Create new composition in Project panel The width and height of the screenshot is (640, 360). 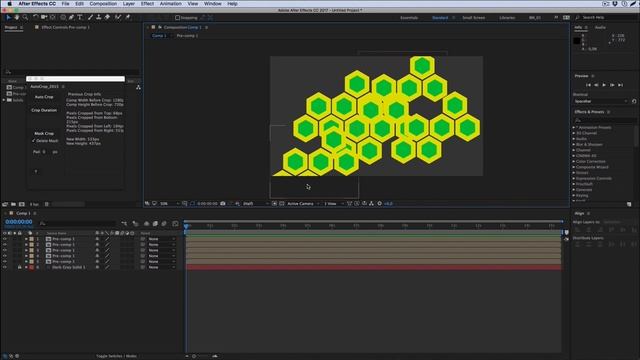(x=22, y=204)
